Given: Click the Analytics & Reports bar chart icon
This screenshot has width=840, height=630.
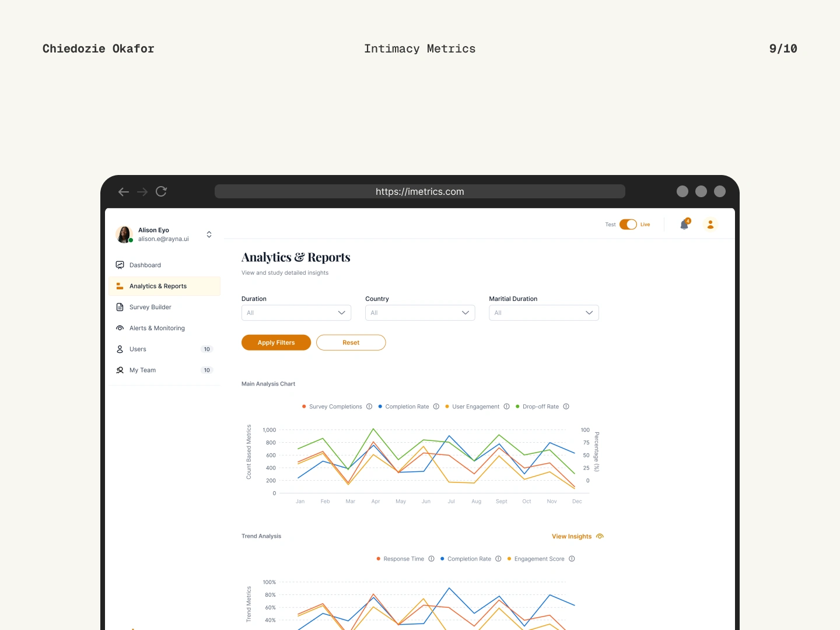Looking at the screenshot, I should (120, 286).
